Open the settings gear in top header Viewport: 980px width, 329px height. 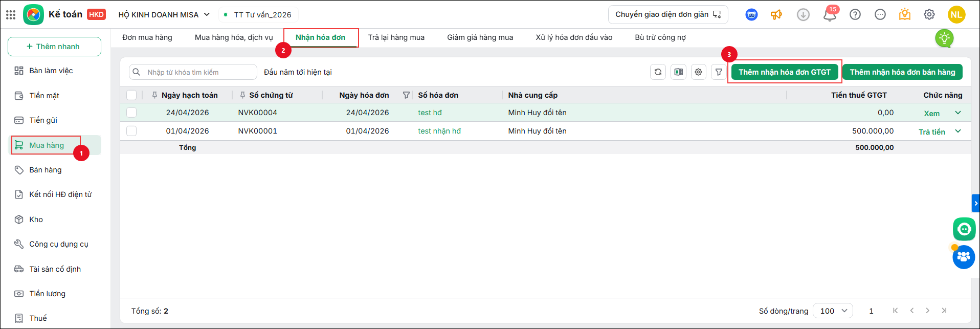tap(929, 15)
